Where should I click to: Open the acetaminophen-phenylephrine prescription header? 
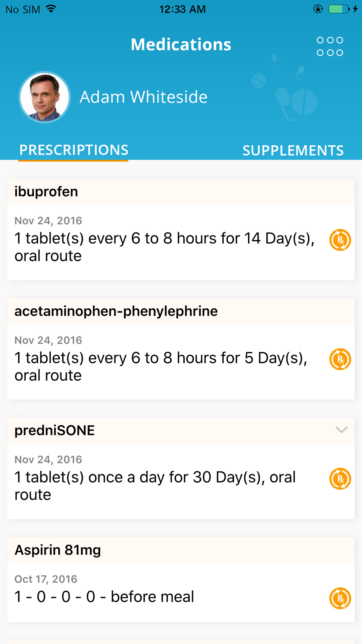click(x=116, y=311)
